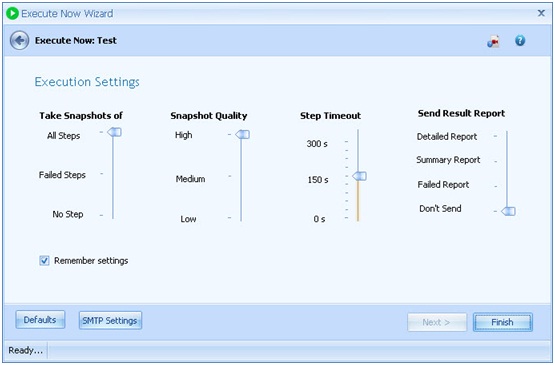
Task: Select the Summary Report label
Action: pos(448,160)
